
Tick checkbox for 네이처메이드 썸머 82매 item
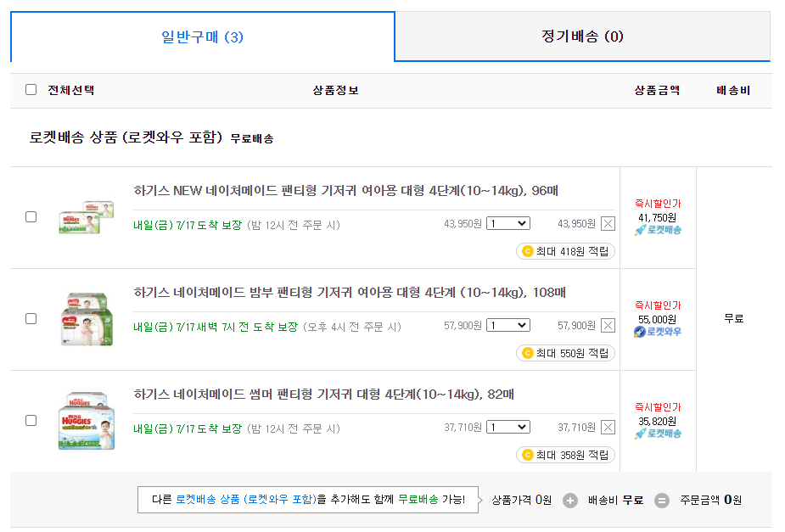[31, 420]
